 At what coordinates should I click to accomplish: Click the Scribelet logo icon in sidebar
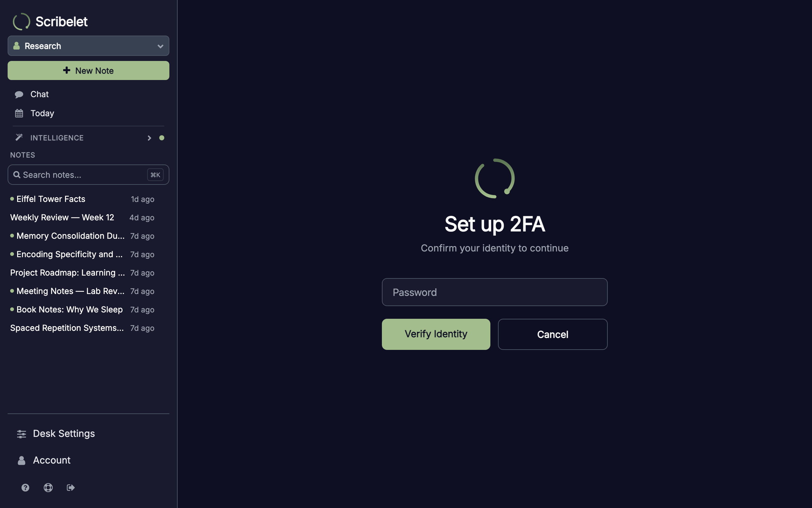22,22
